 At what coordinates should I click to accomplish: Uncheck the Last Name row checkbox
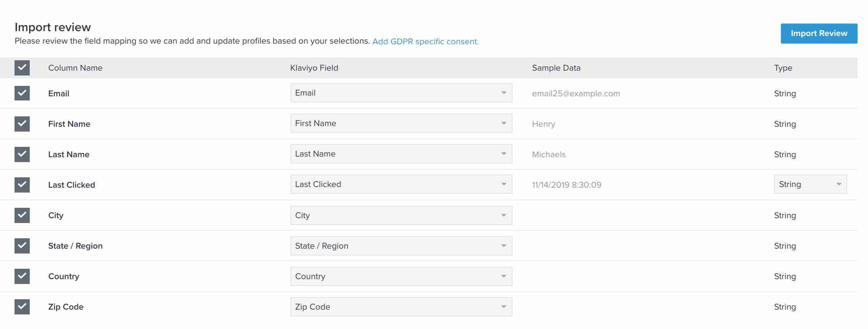coord(22,154)
